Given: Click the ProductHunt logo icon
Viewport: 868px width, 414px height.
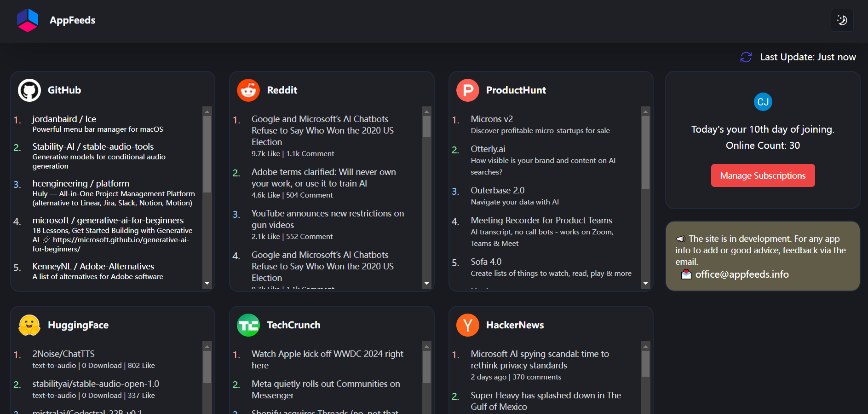Looking at the screenshot, I should point(467,90).
